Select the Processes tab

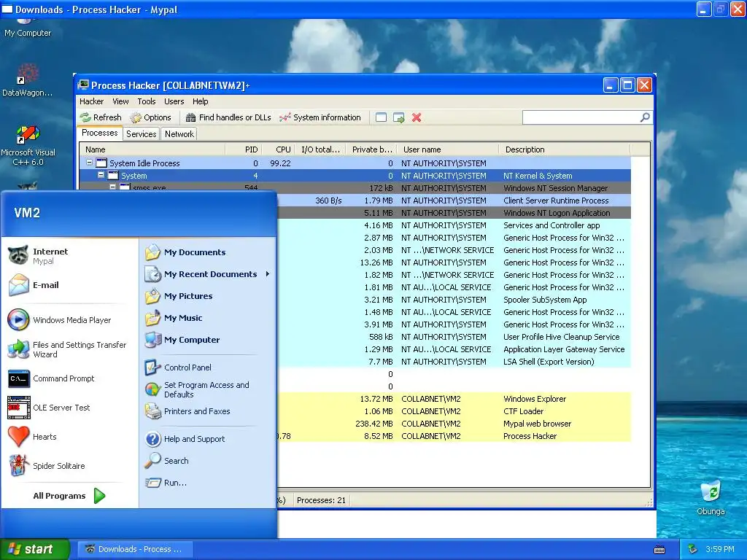click(x=99, y=133)
